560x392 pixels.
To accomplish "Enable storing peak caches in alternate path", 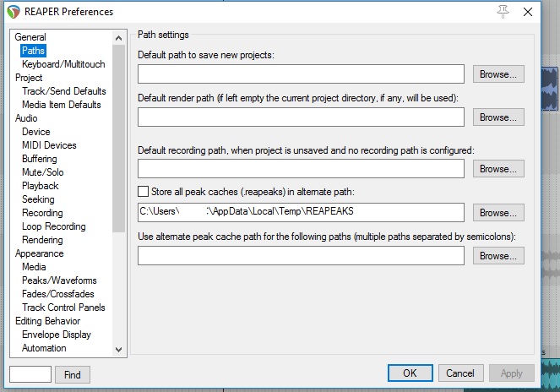I will pos(143,191).
